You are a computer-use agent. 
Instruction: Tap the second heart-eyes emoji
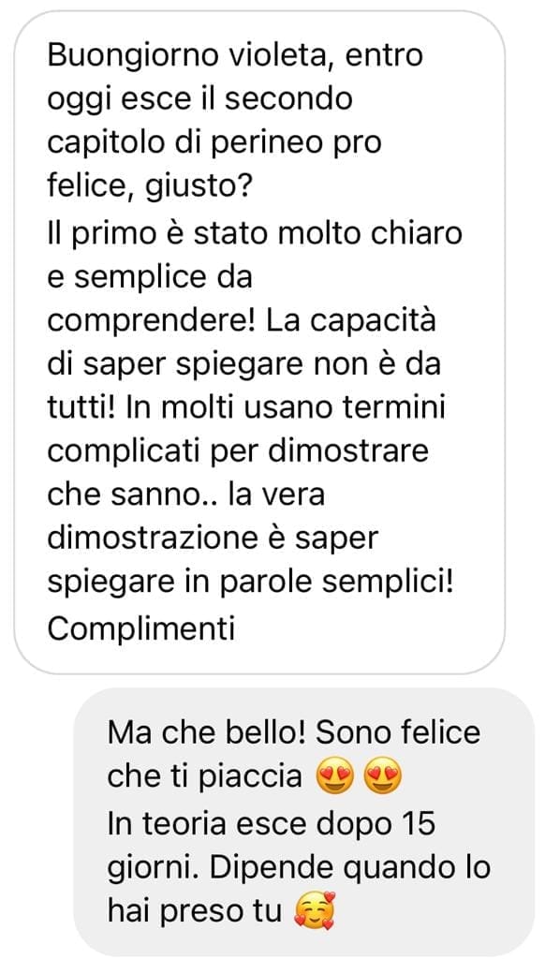[x=383, y=778]
